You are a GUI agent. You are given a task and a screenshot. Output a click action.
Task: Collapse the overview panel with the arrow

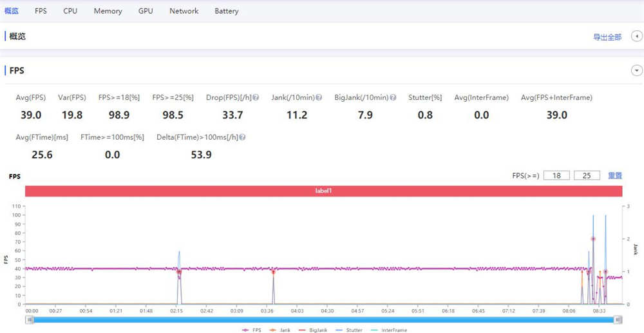click(637, 37)
